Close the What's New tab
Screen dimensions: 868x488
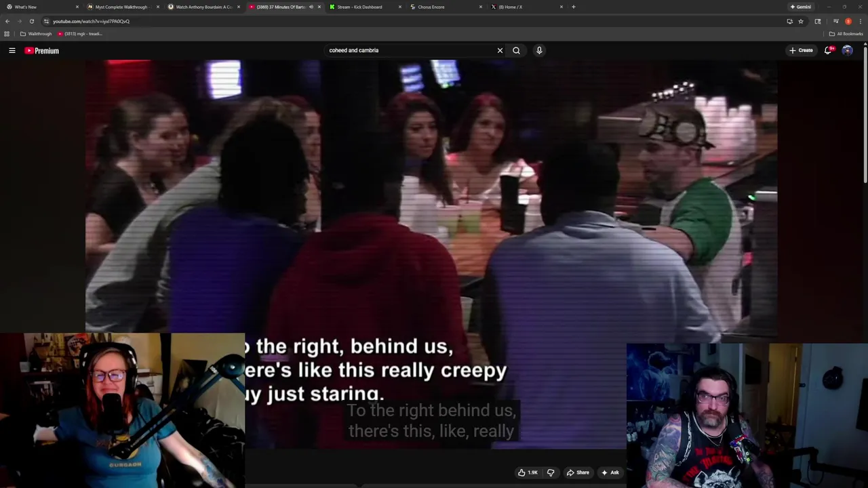(77, 7)
